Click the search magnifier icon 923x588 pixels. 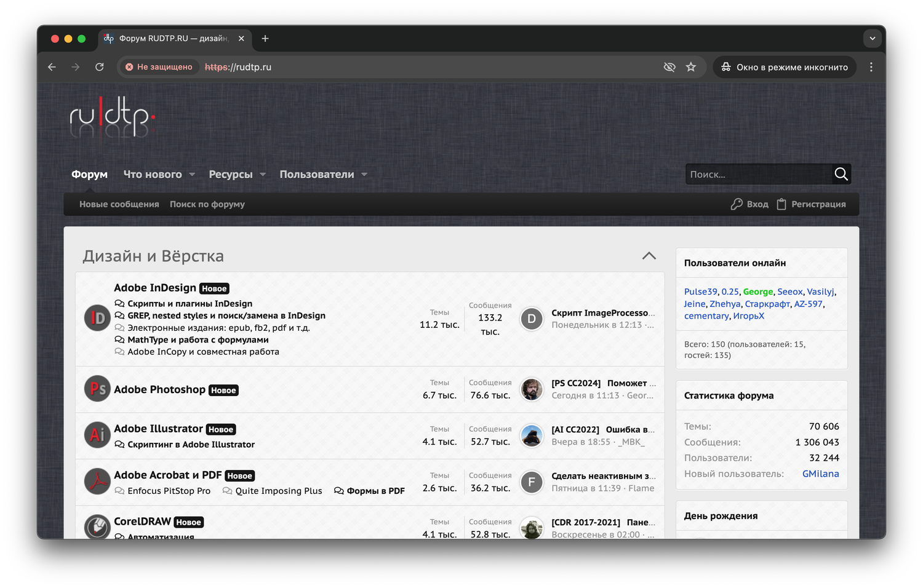[841, 174]
